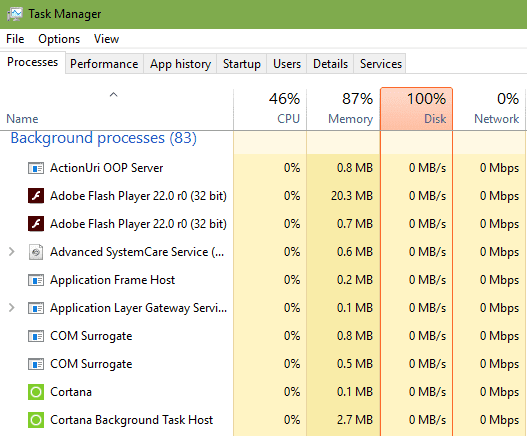Click the 0.2 MB memory value
Viewport: 527px width, 436px height.
(x=355, y=280)
